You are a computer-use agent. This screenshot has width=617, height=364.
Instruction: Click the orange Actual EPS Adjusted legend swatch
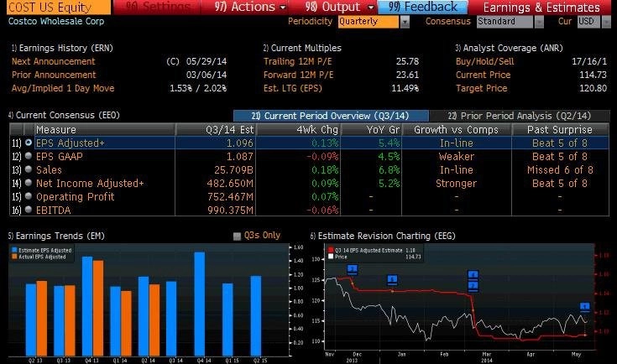point(14,257)
